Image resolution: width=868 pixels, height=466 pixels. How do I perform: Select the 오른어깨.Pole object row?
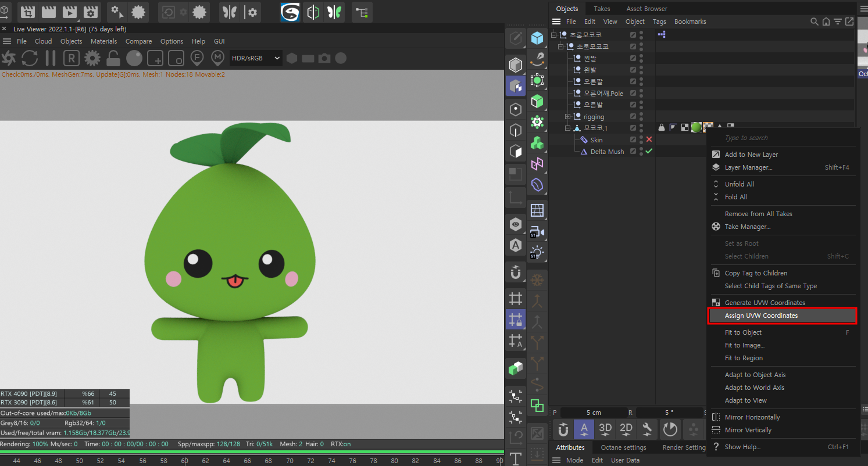603,93
